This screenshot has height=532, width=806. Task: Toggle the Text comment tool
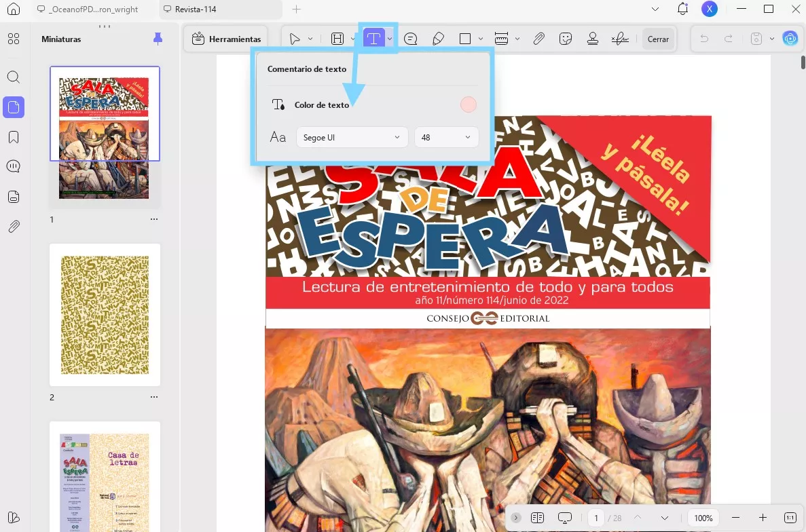coord(373,39)
